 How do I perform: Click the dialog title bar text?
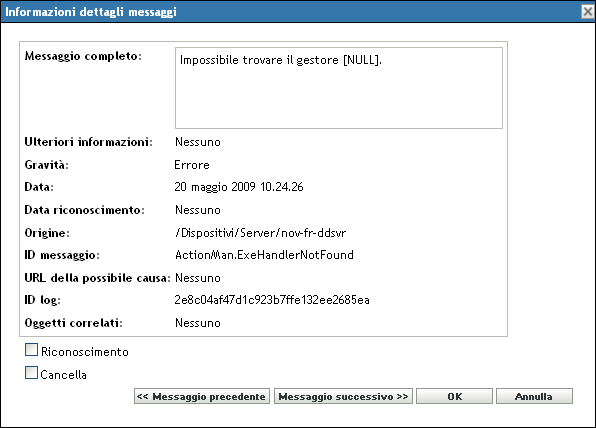point(91,12)
